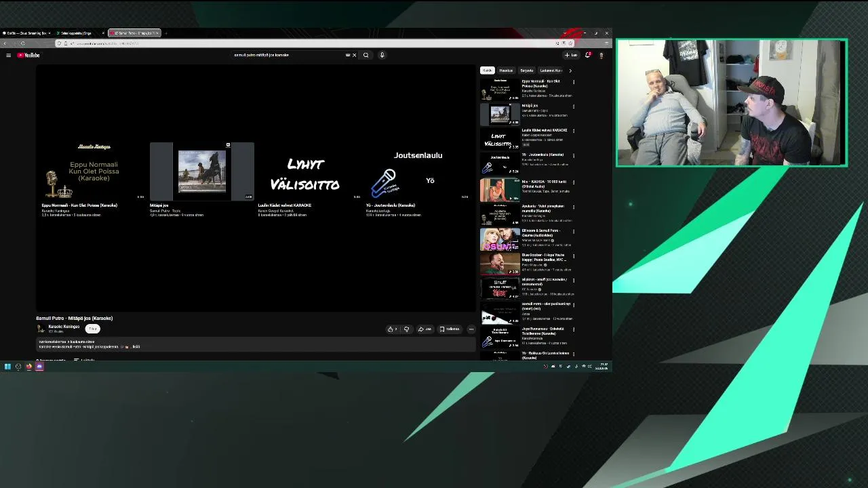The width and height of the screenshot is (868, 488).
Task: Run the search with the magnifier button
Action: [x=366, y=55]
